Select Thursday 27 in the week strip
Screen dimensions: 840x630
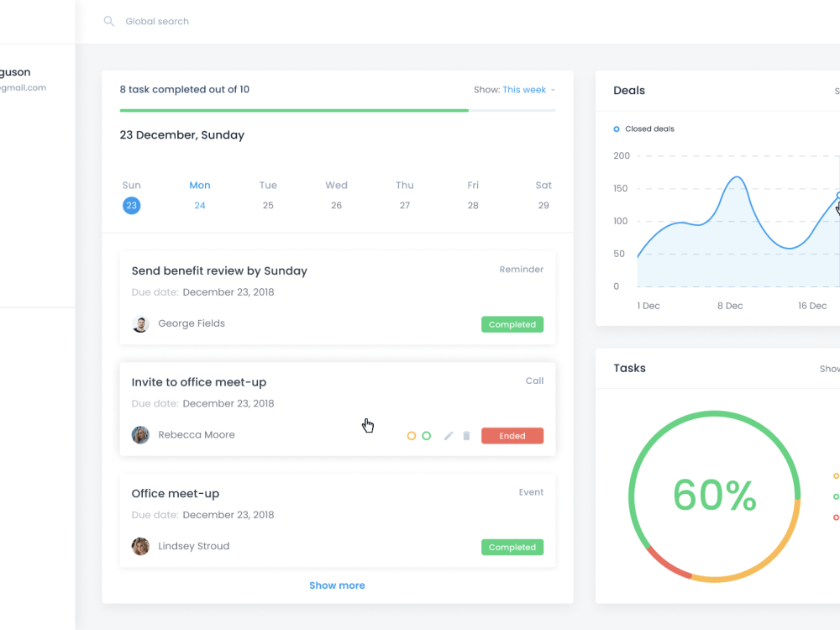click(405, 205)
